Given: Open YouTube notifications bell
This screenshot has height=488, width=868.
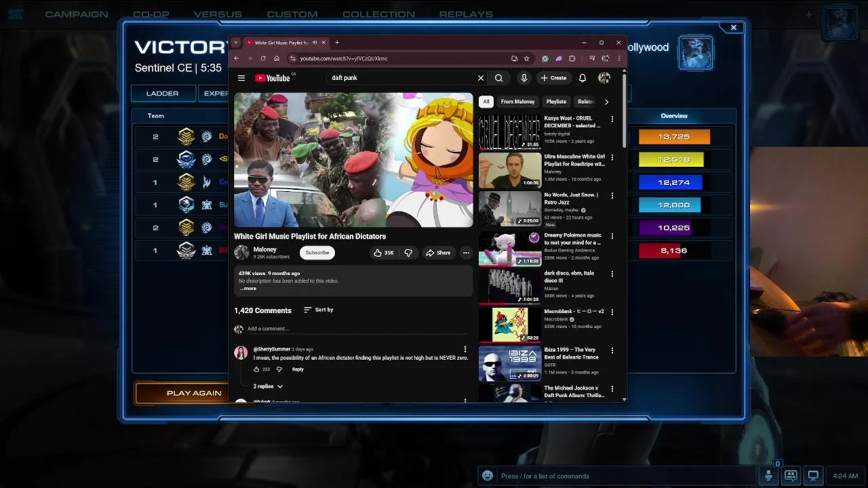Looking at the screenshot, I should (582, 78).
